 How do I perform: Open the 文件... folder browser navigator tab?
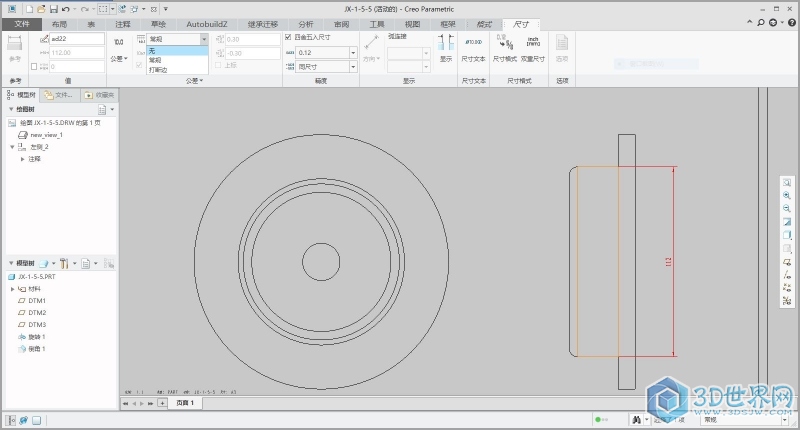tap(59, 95)
